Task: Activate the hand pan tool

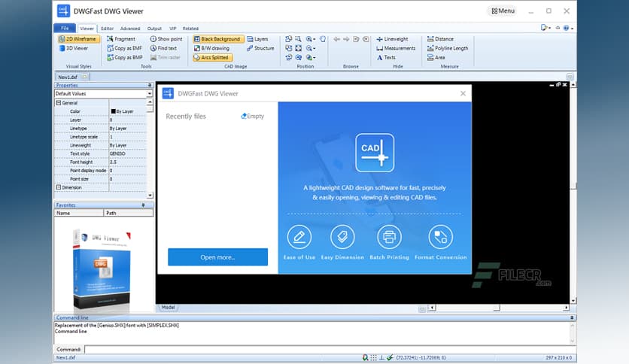Action: pyautogui.click(x=323, y=39)
